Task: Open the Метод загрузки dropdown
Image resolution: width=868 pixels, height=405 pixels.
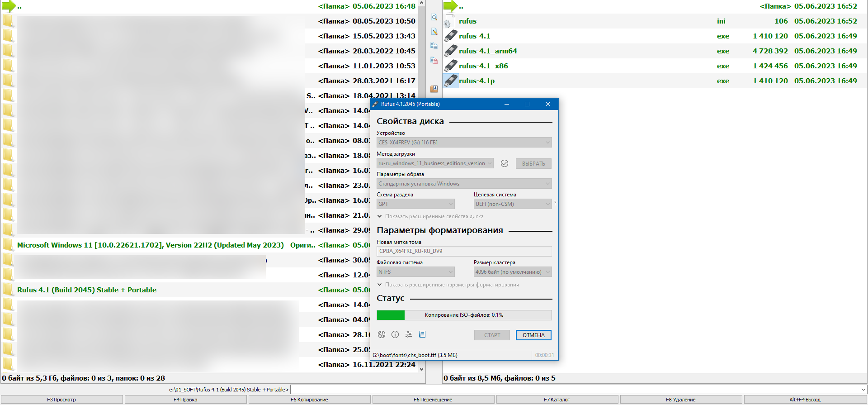Action: [x=435, y=163]
